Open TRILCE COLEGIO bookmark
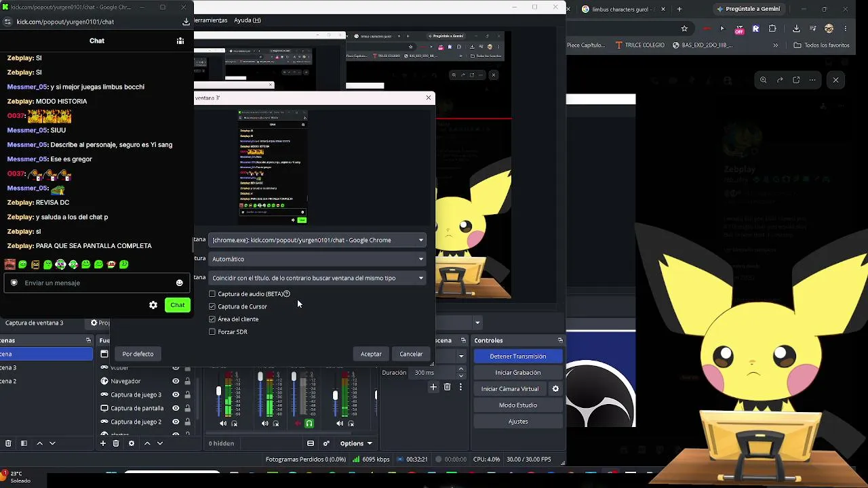Screen dimensions: 868x488 point(640,45)
